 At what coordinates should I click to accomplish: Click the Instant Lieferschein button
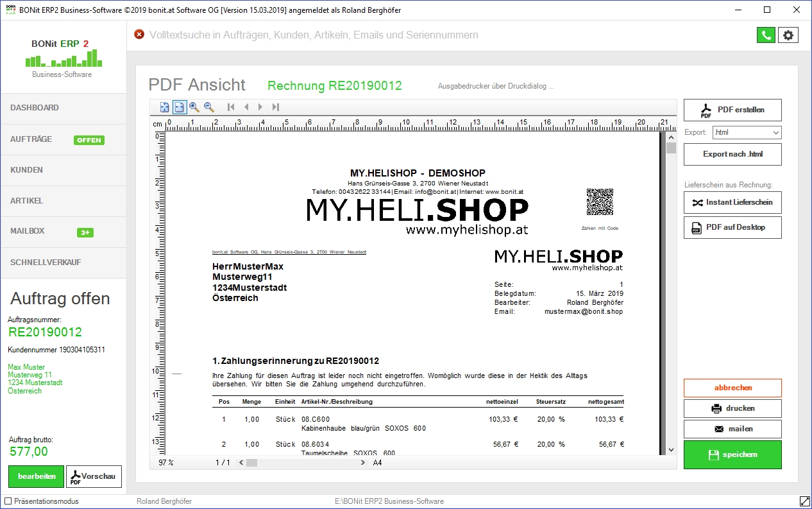point(732,202)
